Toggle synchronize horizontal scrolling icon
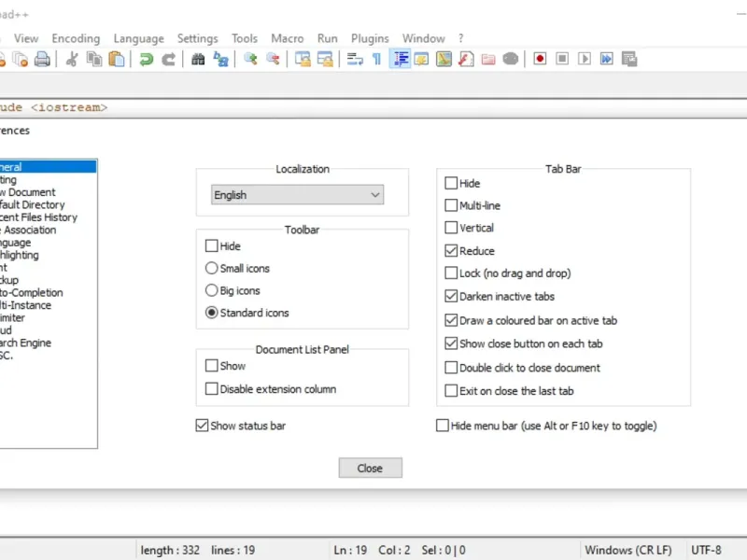747x560 pixels. [325, 59]
